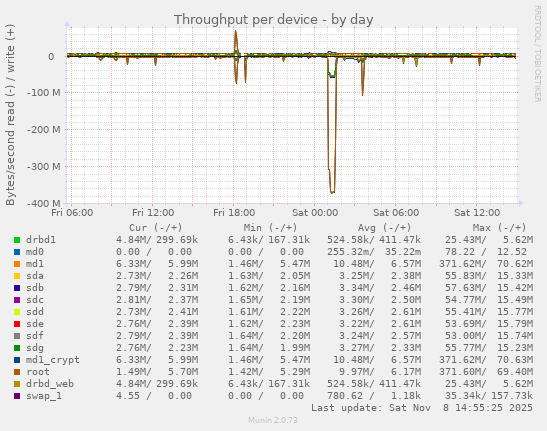The width and height of the screenshot is (547, 431).
Task: Click the 'Throughput per device - by day' title
Action: point(274,20)
